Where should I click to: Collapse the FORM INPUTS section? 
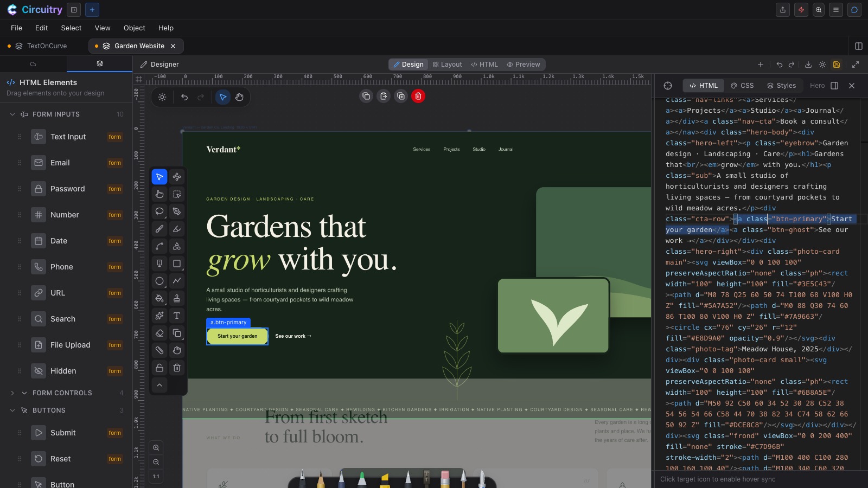click(12, 114)
